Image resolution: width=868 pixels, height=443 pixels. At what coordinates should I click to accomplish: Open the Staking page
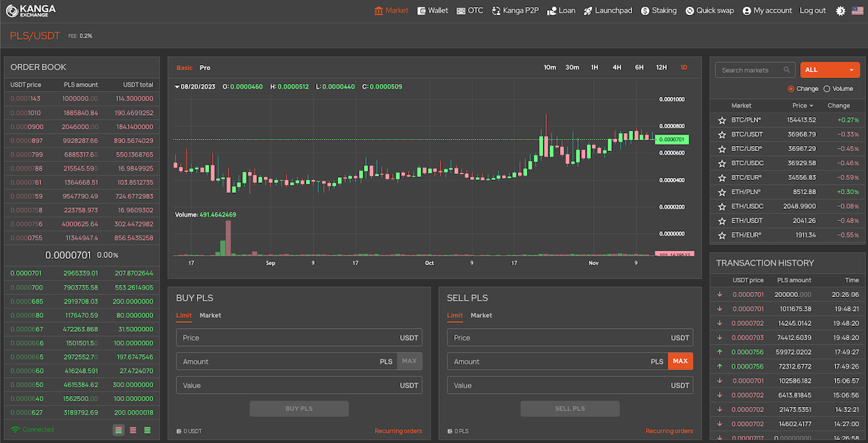tap(659, 11)
